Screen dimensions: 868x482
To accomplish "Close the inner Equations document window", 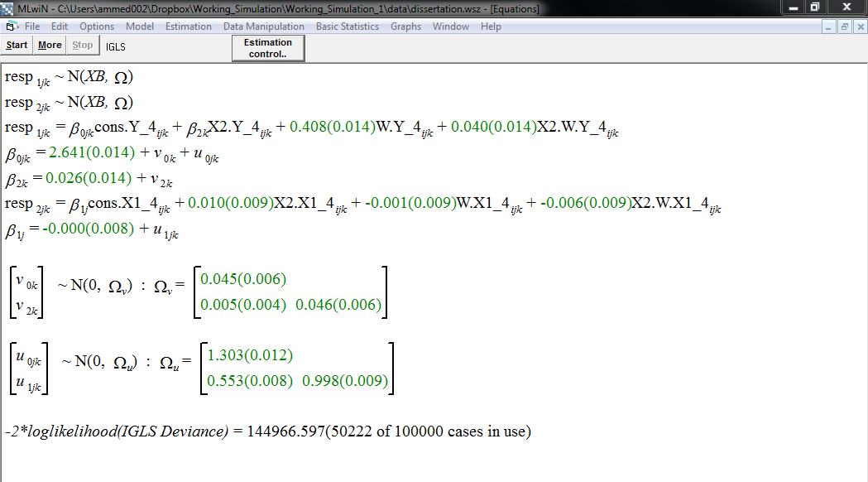I will 859,27.
